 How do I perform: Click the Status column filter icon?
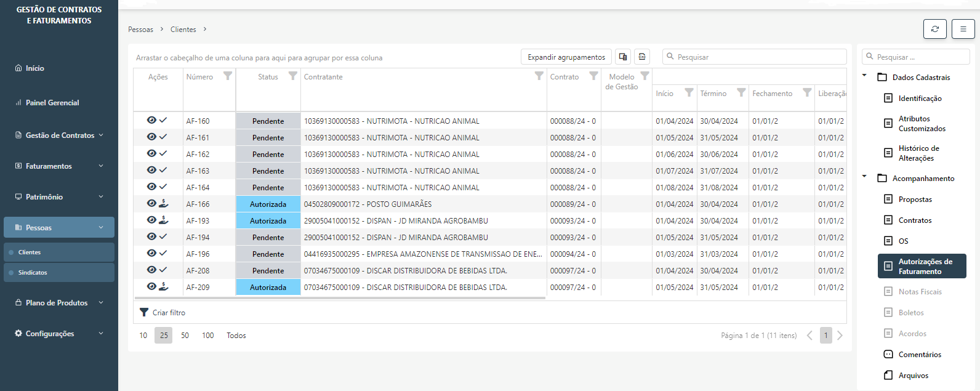pos(292,76)
